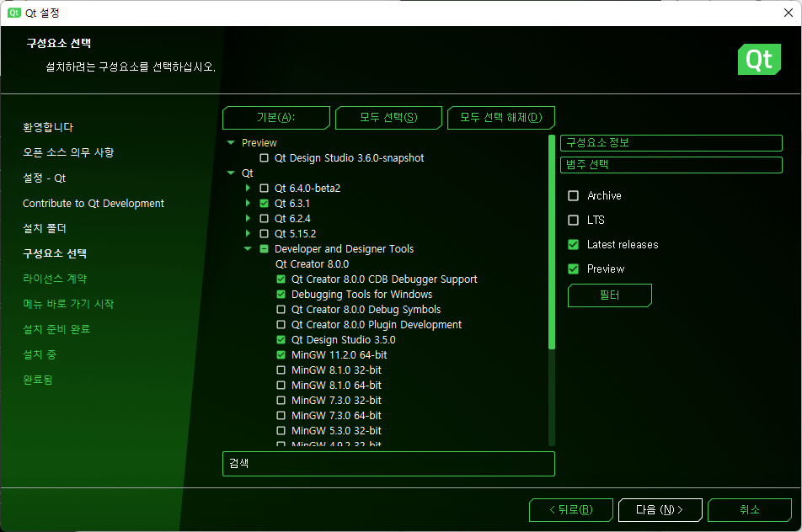Uncheck Qt Creator 8.0.0 CDB Debugger Support
802x532 pixels.
tap(281, 279)
